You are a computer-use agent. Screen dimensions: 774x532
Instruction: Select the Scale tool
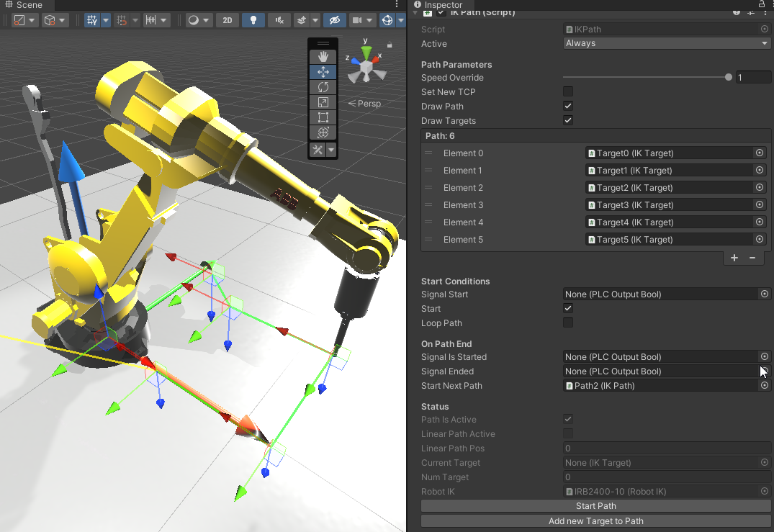[323, 102]
